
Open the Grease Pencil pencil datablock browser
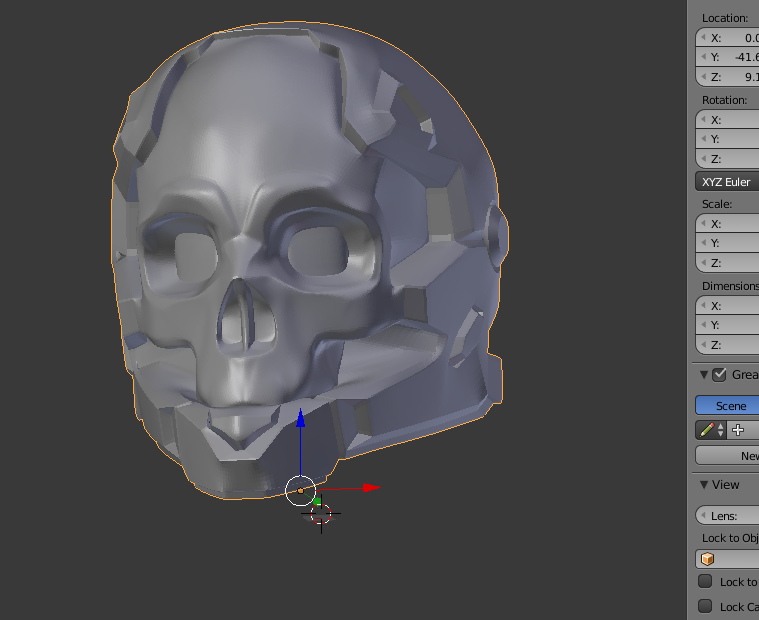point(711,430)
